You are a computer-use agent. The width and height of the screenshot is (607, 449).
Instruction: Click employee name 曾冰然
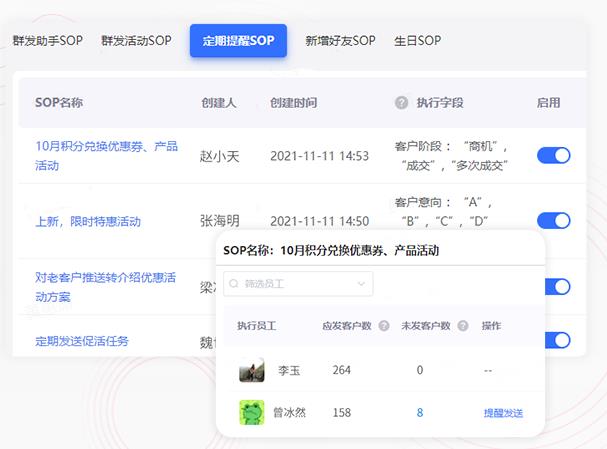point(290,413)
